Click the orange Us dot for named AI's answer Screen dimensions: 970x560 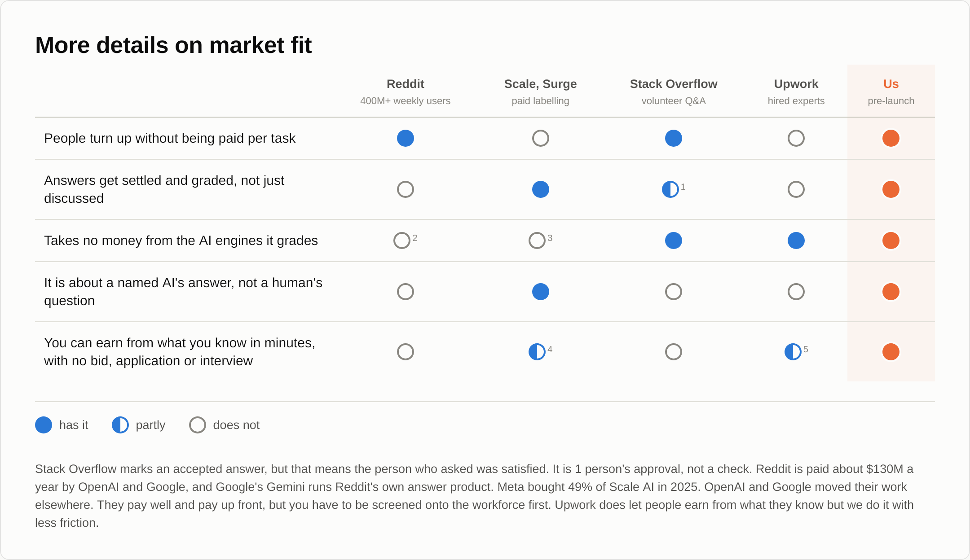click(891, 292)
